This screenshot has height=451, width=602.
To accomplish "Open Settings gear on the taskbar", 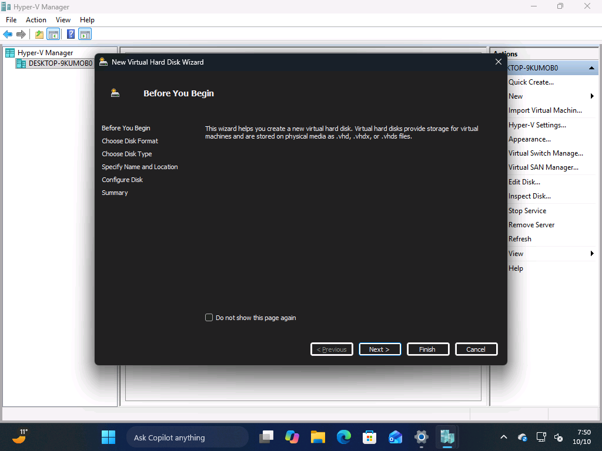I will 421,437.
